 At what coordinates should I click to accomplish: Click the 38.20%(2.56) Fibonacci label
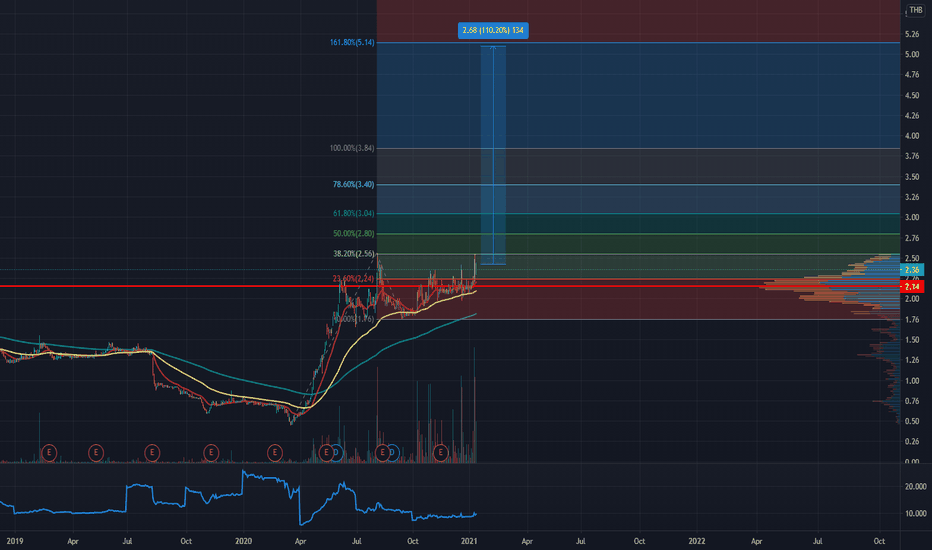click(x=353, y=254)
